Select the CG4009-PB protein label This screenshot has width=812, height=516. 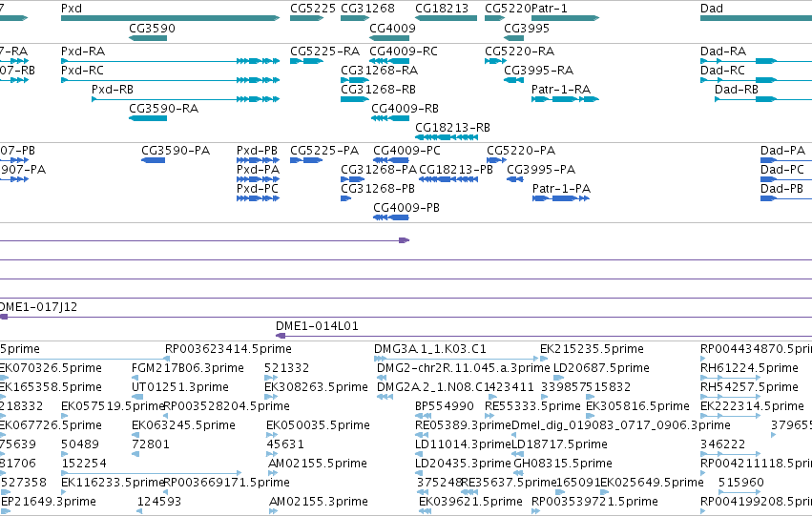coord(406,208)
